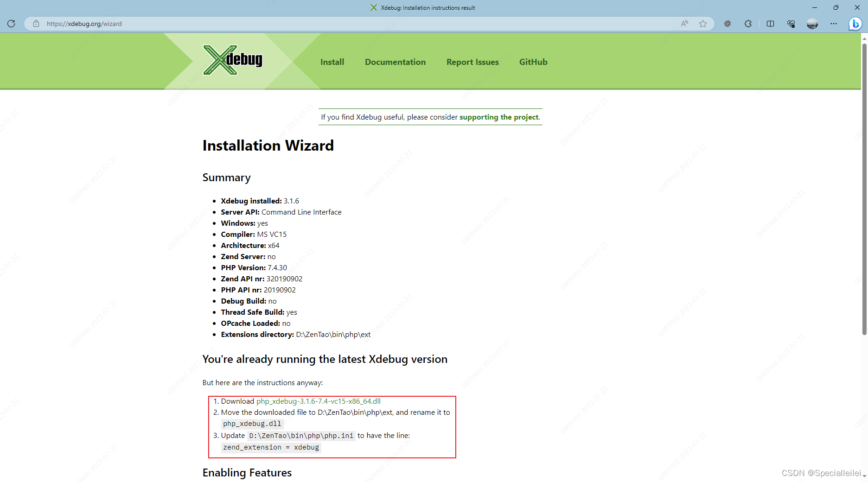Image resolution: width=868 pixels, height=482 pixels.
Task: Open the Bing Copilot sidebar
Action: point(855,24)
